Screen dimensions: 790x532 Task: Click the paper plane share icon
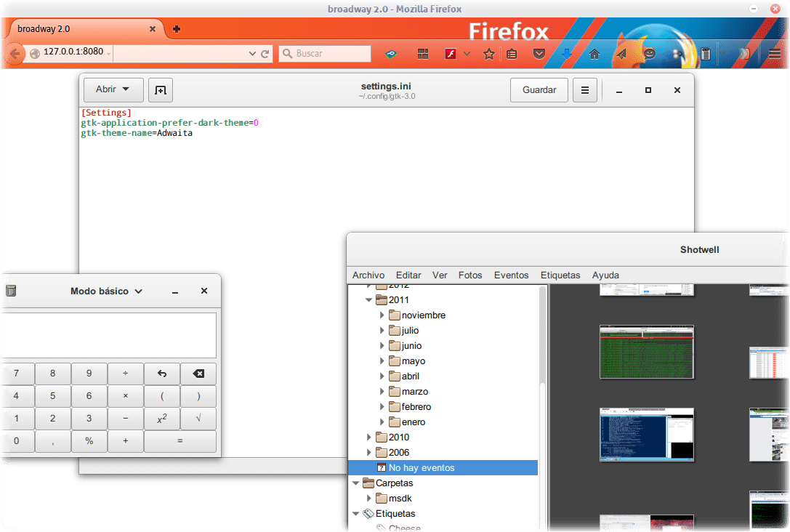(x=621, y=54)
